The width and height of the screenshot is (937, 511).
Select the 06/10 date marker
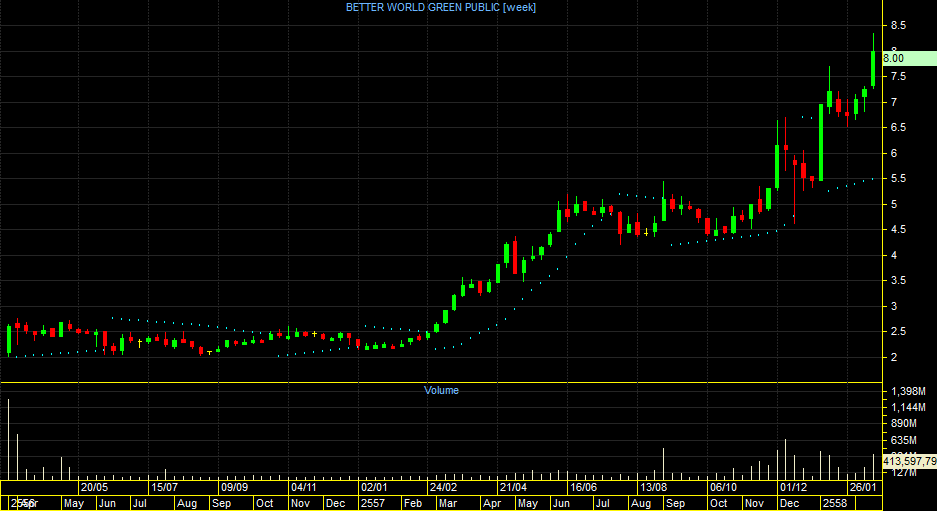tap(722, 487)
